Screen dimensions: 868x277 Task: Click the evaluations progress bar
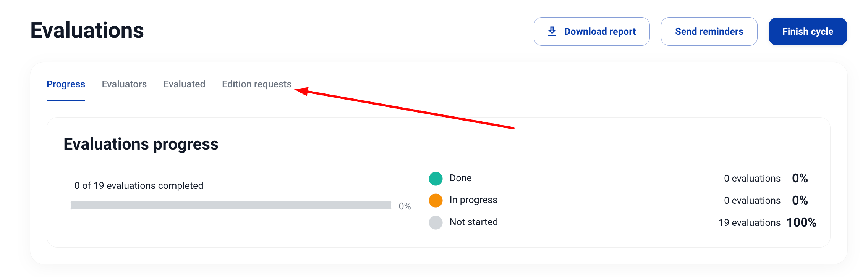coord(231,205)
